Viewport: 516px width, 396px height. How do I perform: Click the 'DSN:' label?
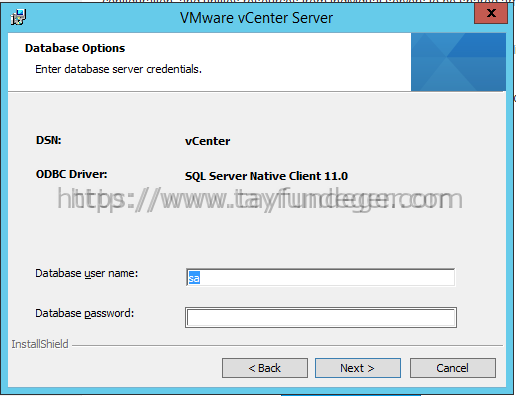tap(49, 140)
